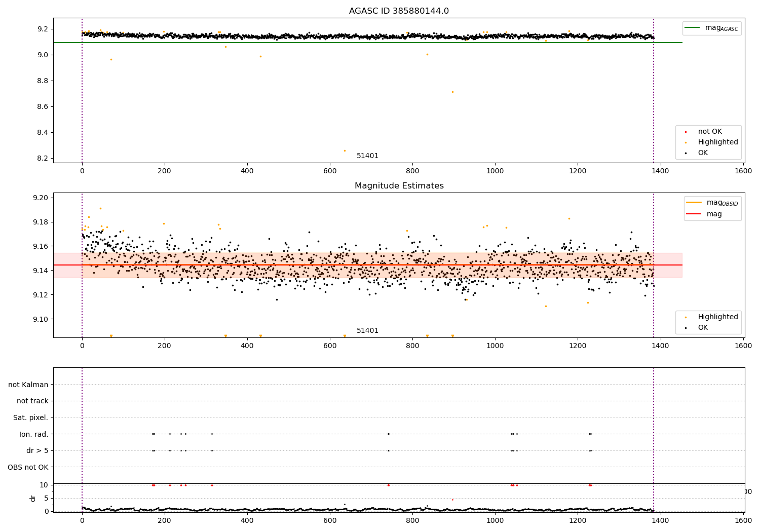Click the lowest orange outlier point near 8.25 in the top plot
Image resolution: width=760 pixels, height=532 pixels.
coord(345,150)
